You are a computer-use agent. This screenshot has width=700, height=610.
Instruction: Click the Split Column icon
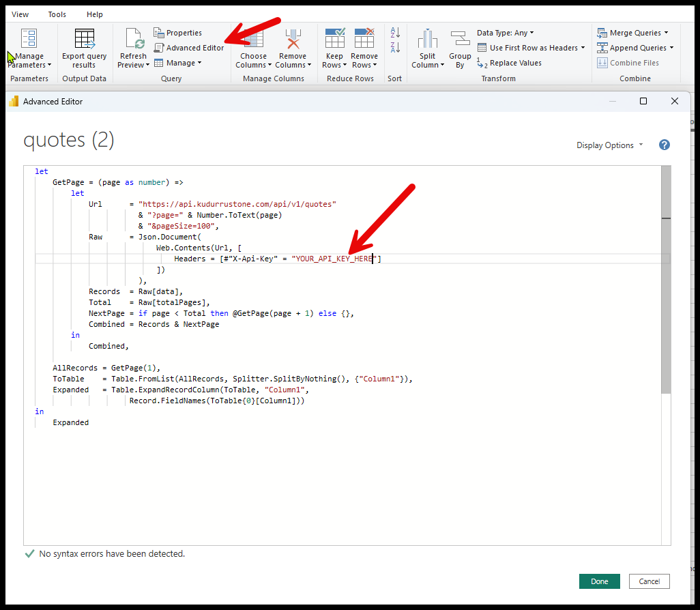pos(428,39)
